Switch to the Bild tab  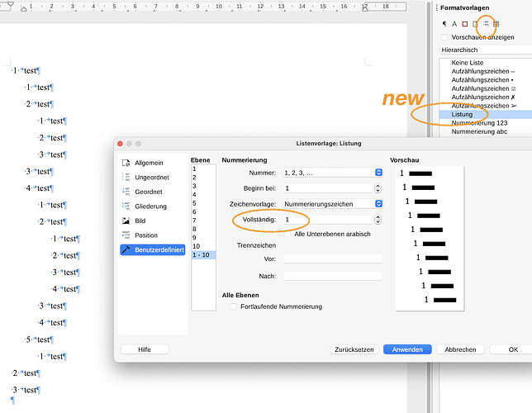click(x=153, y=221)
